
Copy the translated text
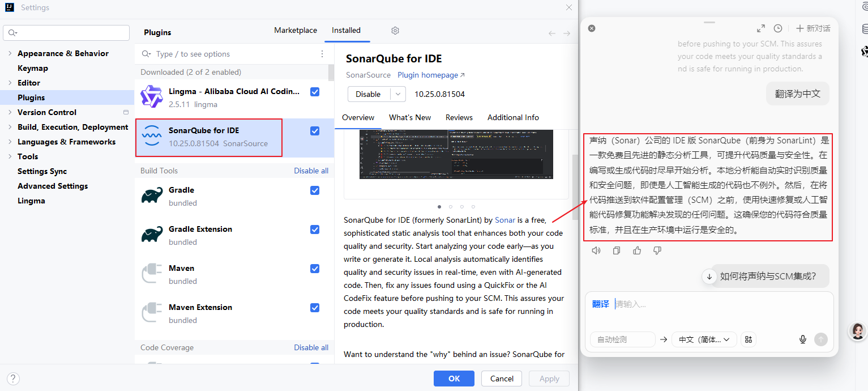617,250
